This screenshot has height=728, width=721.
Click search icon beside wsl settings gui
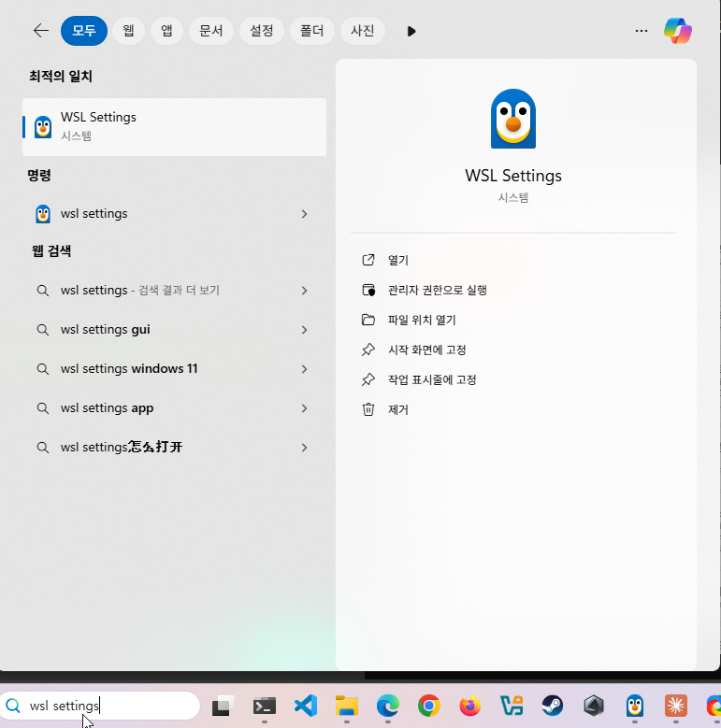pyautogui.click(x=43, y=330)
